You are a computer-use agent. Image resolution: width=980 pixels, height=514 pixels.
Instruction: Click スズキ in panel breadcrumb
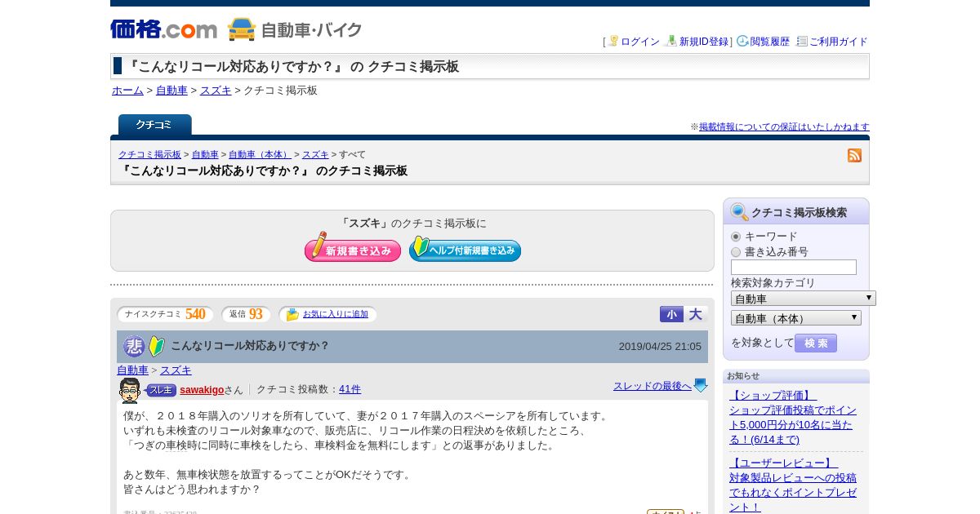315,155
